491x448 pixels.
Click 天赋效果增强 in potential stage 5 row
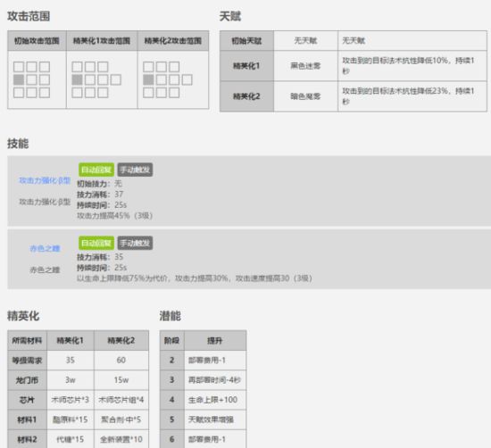click(211, 419)
